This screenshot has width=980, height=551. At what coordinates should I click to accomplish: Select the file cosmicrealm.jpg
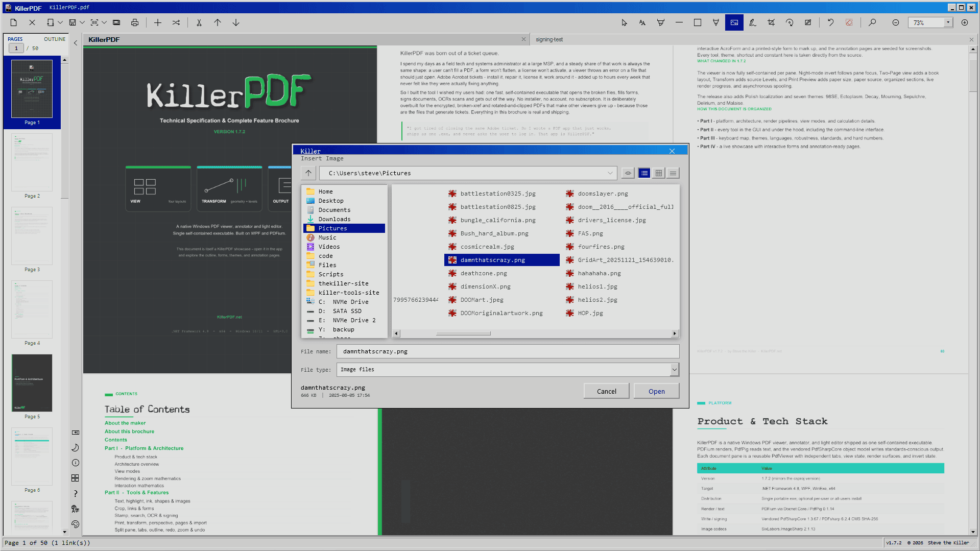coord(487,247)
